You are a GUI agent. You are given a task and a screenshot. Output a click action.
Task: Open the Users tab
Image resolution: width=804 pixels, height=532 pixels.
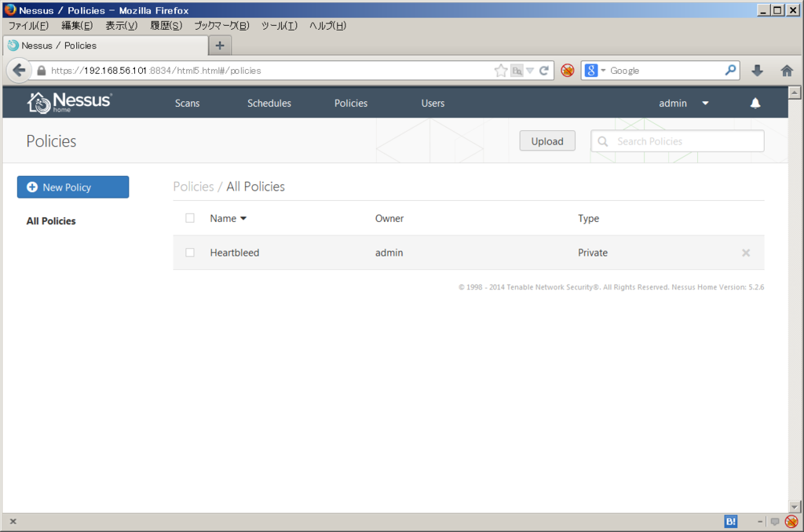click(x=433, y=103)
